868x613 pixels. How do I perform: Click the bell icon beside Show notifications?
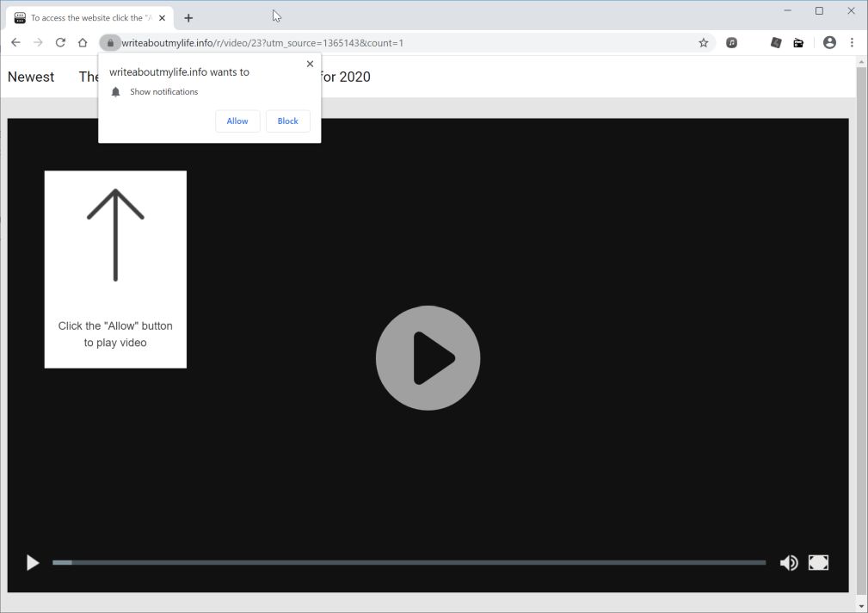click(x=115, y=92)
